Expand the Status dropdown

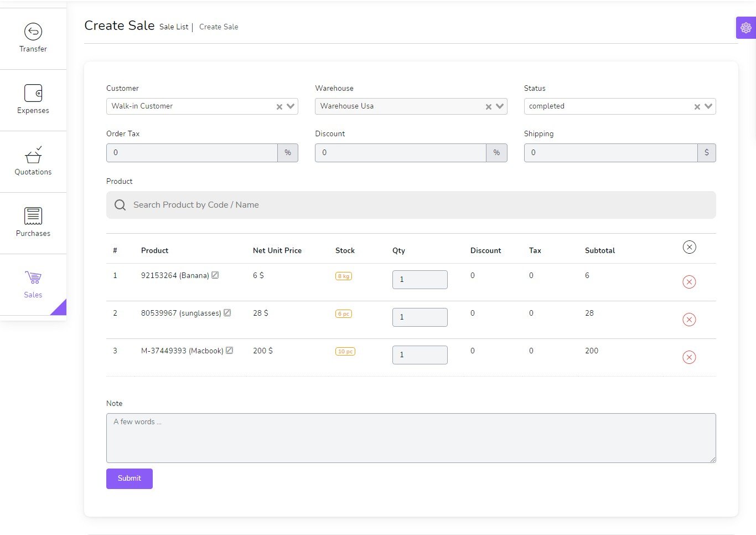708,106
